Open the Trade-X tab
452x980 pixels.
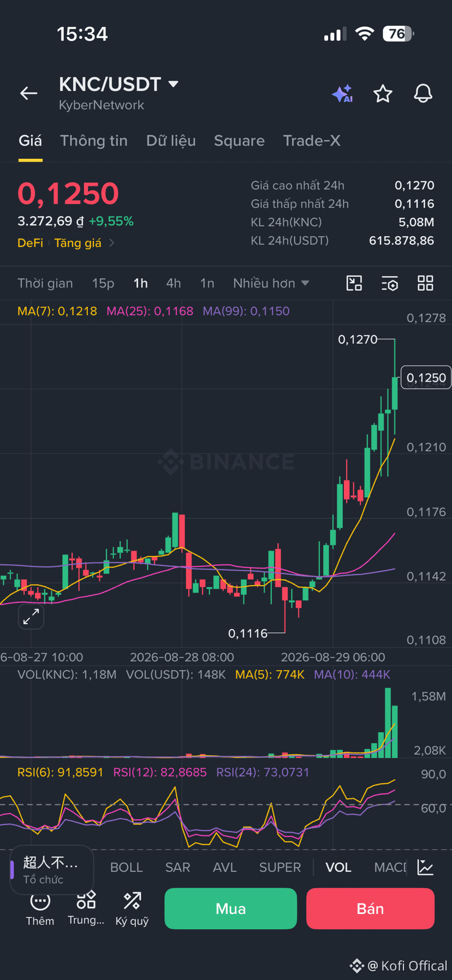tap(312, 141)
